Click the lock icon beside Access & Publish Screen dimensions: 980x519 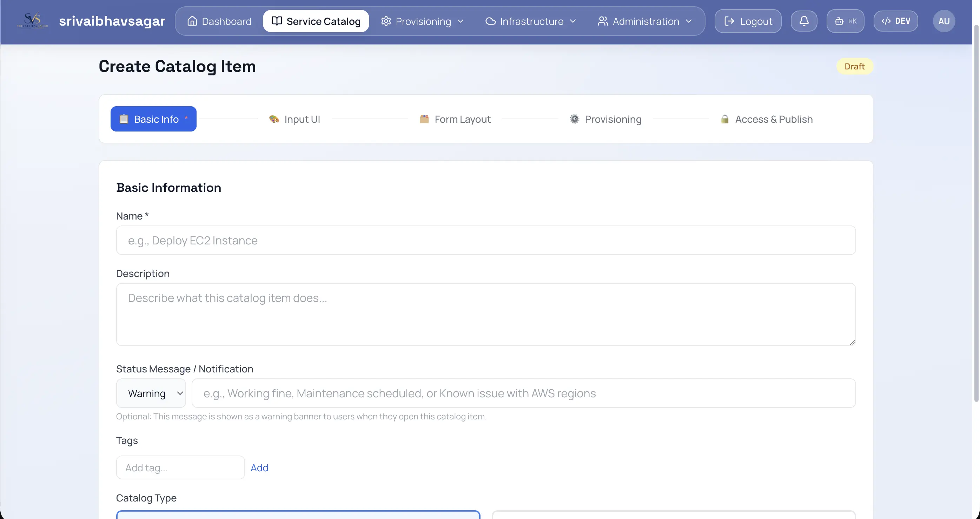pos(724,119)
